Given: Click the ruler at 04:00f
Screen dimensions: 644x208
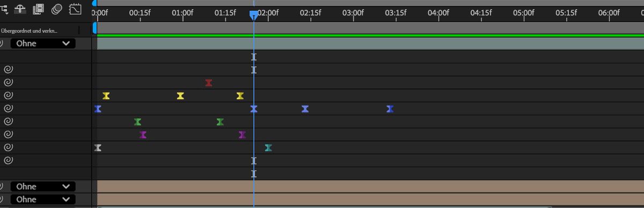Looking at the screenshot, I should pyautogui.click(x=438, y=12).
